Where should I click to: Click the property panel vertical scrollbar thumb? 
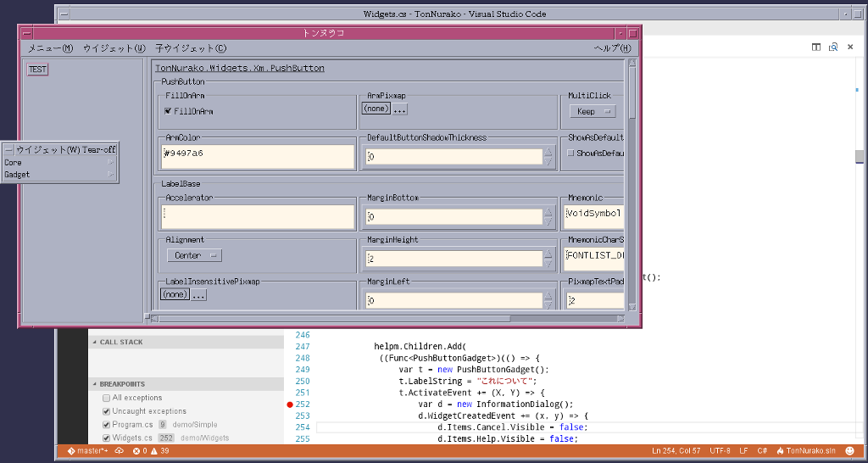tap(632, 92)
